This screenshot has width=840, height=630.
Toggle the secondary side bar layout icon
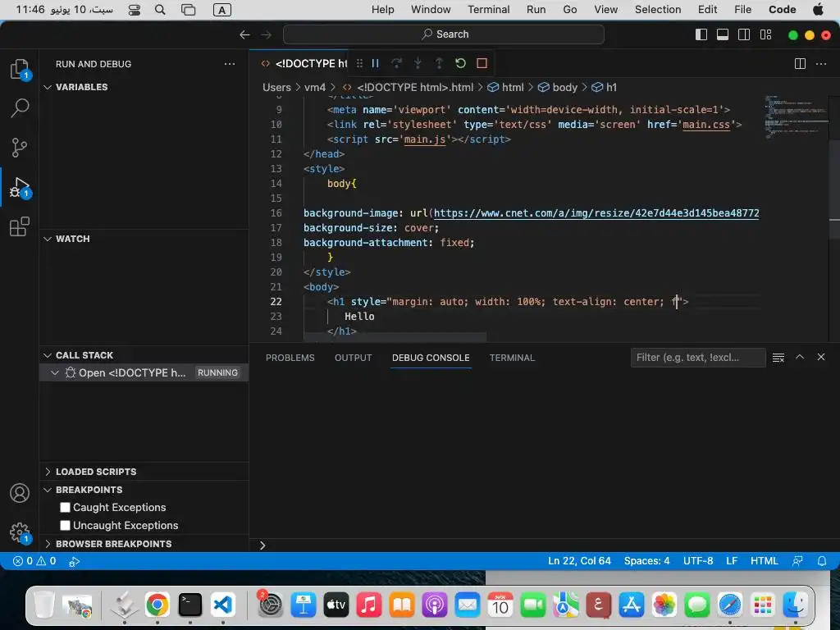click(x=743, y=34)
